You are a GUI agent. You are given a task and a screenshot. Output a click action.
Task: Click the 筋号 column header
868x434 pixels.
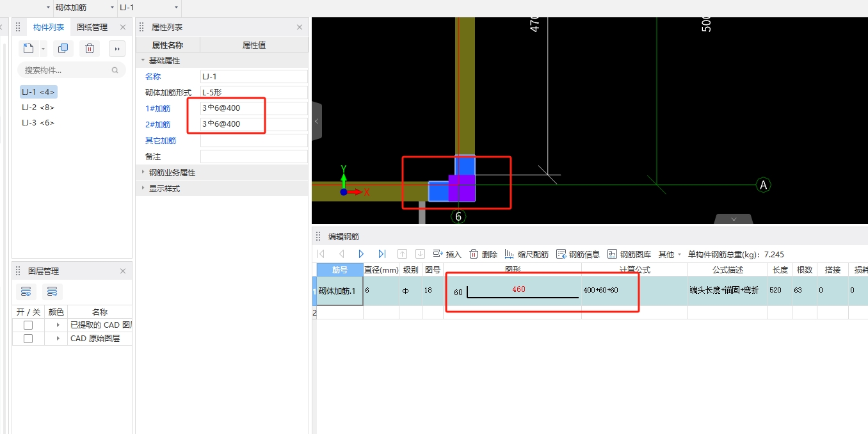(x=340, y=270)
